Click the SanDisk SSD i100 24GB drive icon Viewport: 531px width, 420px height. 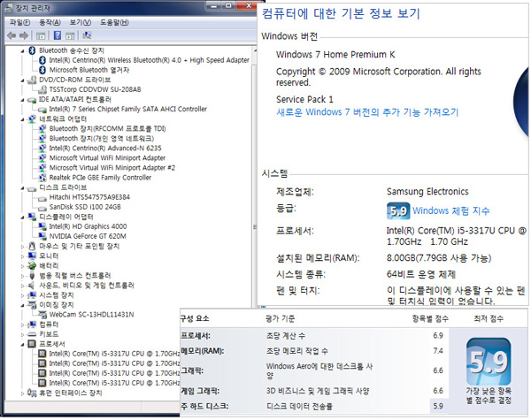[42, 207]
